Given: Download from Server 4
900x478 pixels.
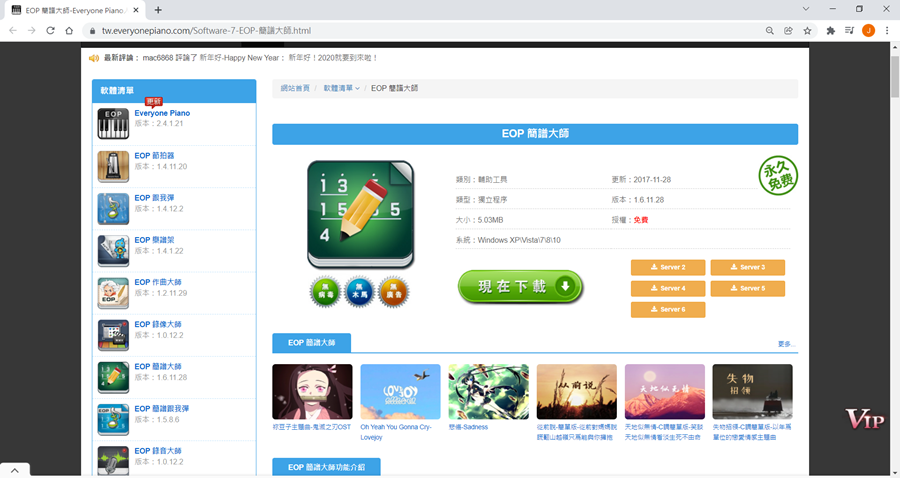Looking at the screenshot, I should (668, 289).
